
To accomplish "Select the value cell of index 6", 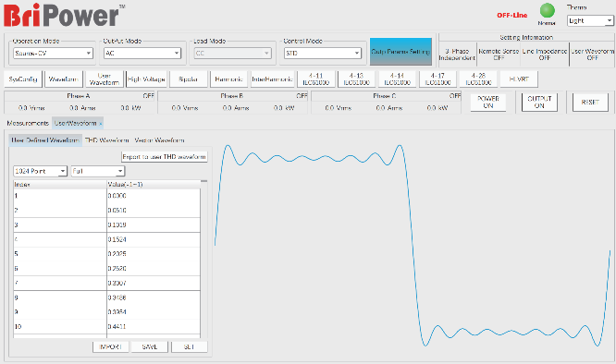I will point(154,268).
